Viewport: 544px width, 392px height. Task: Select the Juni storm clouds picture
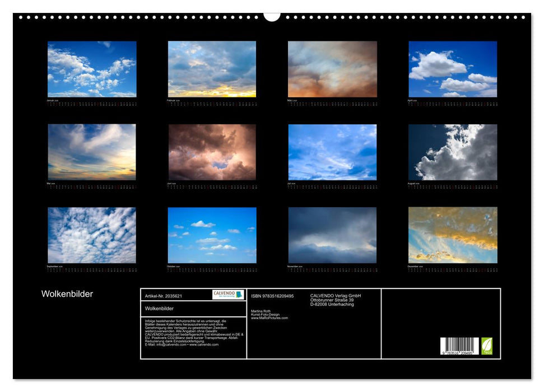coord(212,151)
